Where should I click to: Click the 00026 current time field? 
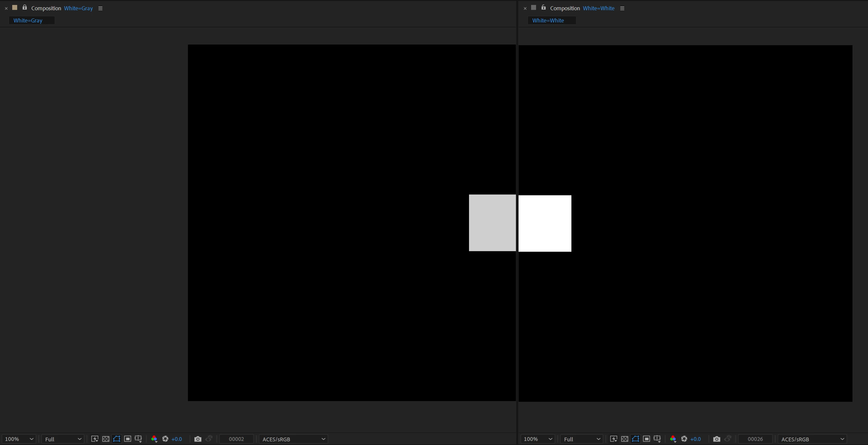(755, 439)
